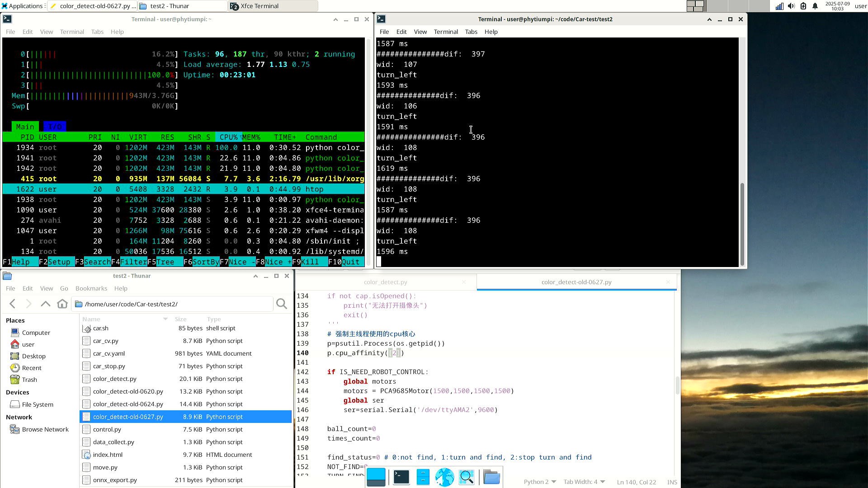Select htop process row PID 1934
Screen dimensions: 868x488
184,148
